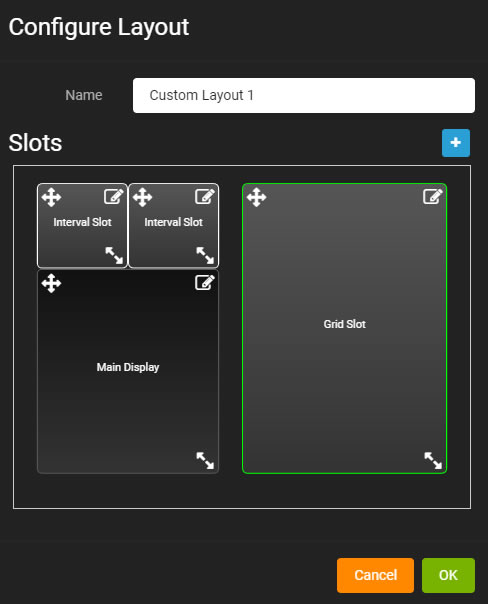Click the move icon on the second Interval Slot
Screen dimensions: 488x604
pos(143,197)
